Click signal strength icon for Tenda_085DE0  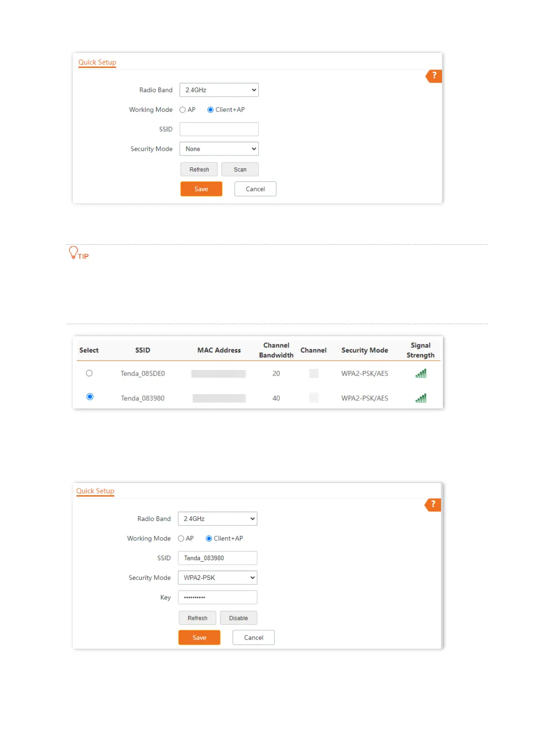coord(420,374)
